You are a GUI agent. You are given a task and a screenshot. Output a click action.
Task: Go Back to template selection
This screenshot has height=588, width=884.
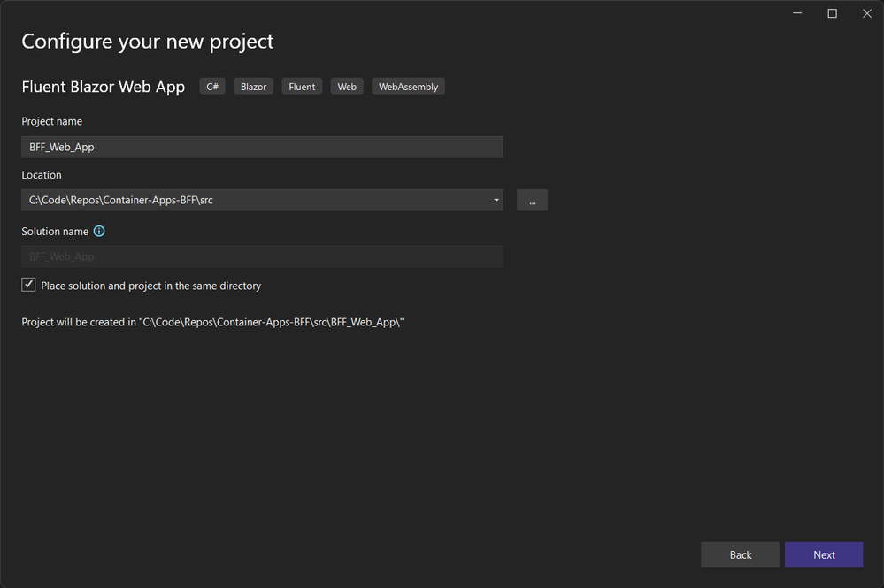point(741,554)
